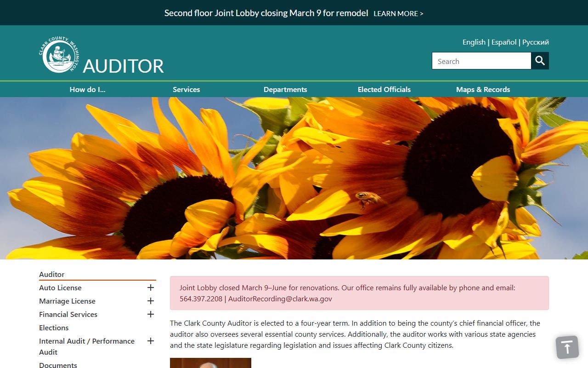This screenshot has height=368, width=588.
Task: Open the How do I... menu
Action: 87,89
